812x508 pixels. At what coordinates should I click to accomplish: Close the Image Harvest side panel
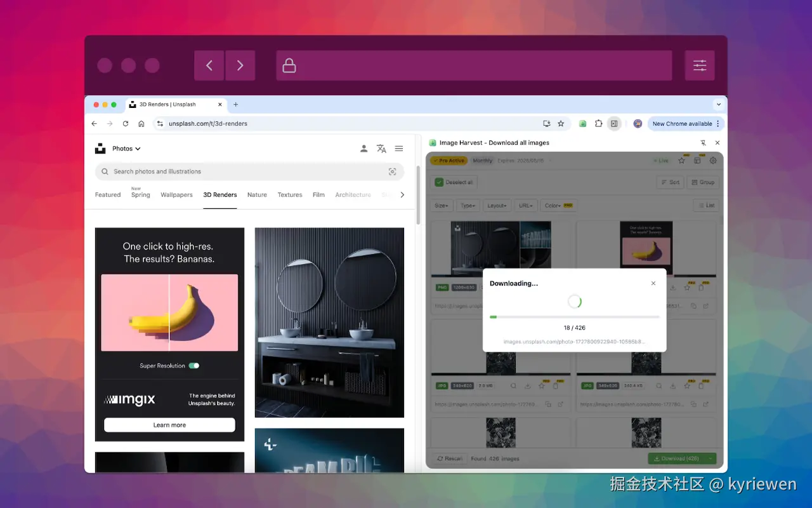[x=717, y=143]
